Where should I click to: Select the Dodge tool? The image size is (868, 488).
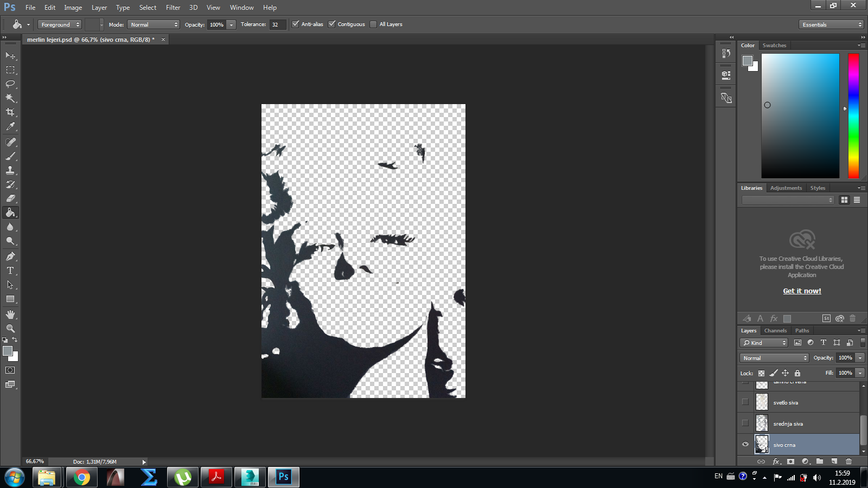click(x=10, y=241)
